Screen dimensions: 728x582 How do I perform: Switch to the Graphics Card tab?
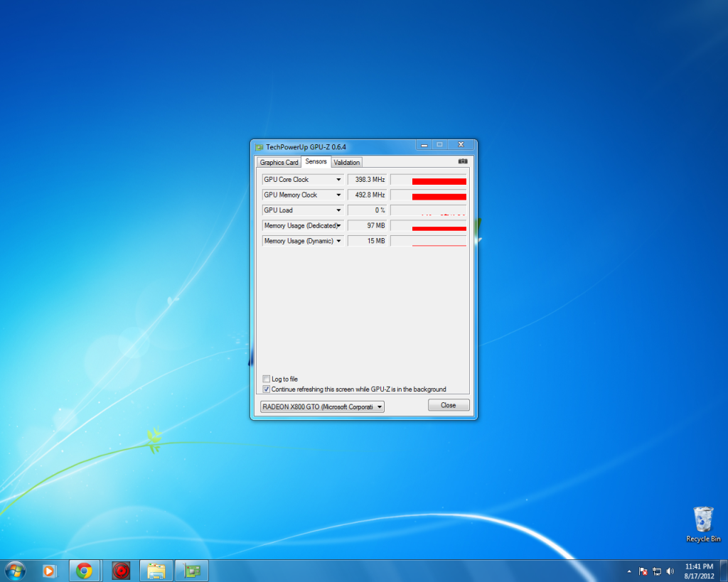(x=279, y=163)
